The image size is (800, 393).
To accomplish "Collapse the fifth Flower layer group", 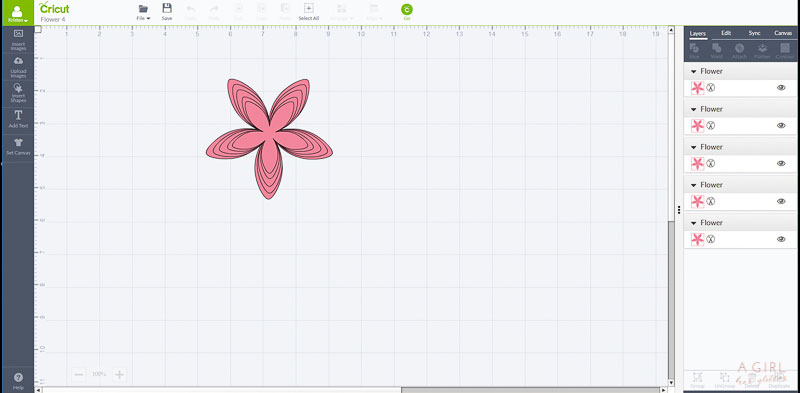I will pos(693,223).
